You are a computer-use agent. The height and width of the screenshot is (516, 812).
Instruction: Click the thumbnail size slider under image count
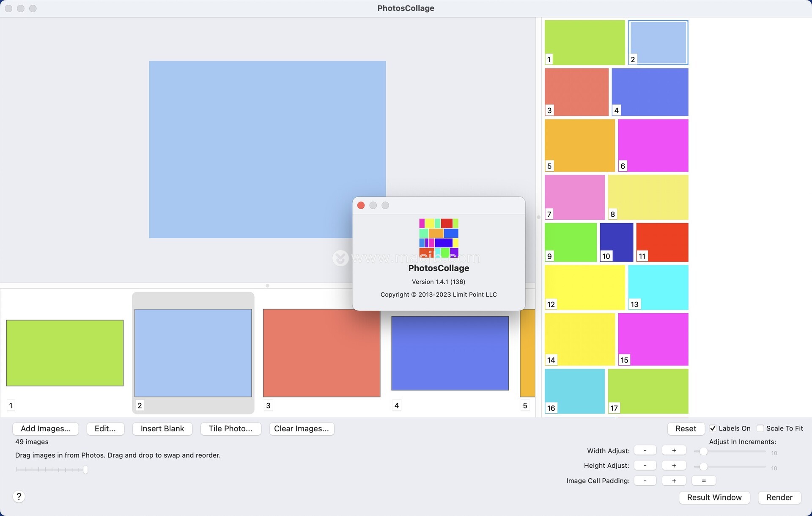pyautogui.click(x=52, y=469)
